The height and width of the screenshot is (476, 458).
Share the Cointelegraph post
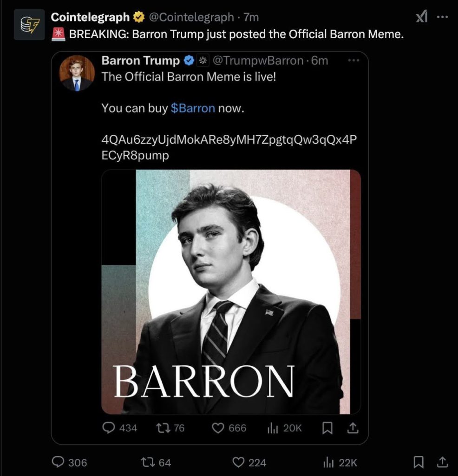pyautogui.click(x=443, y=462)
